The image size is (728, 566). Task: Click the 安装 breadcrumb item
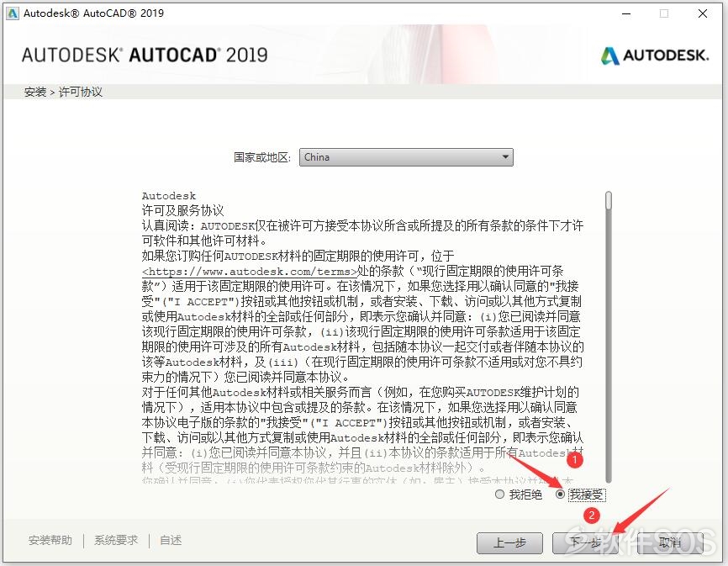coord(35,92)
